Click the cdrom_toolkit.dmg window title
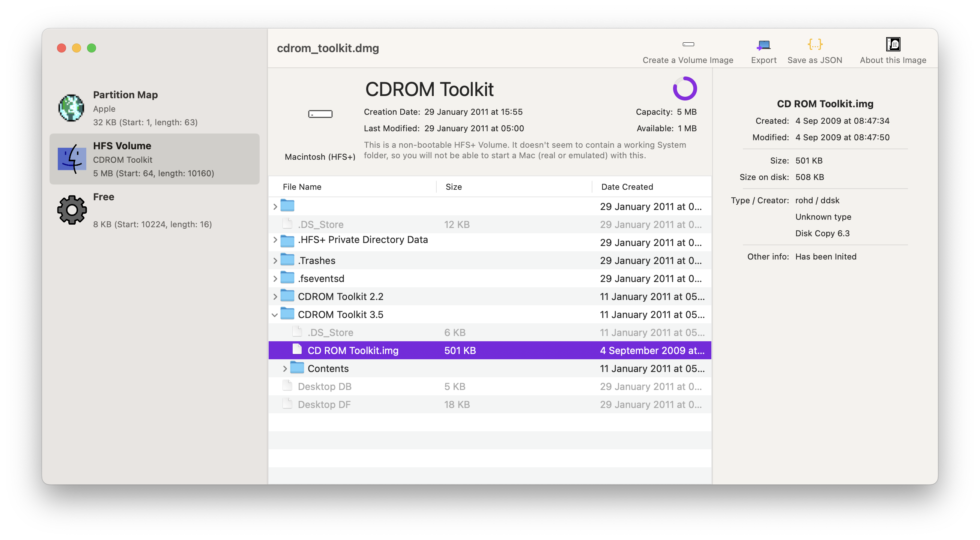 coord(328,48)
